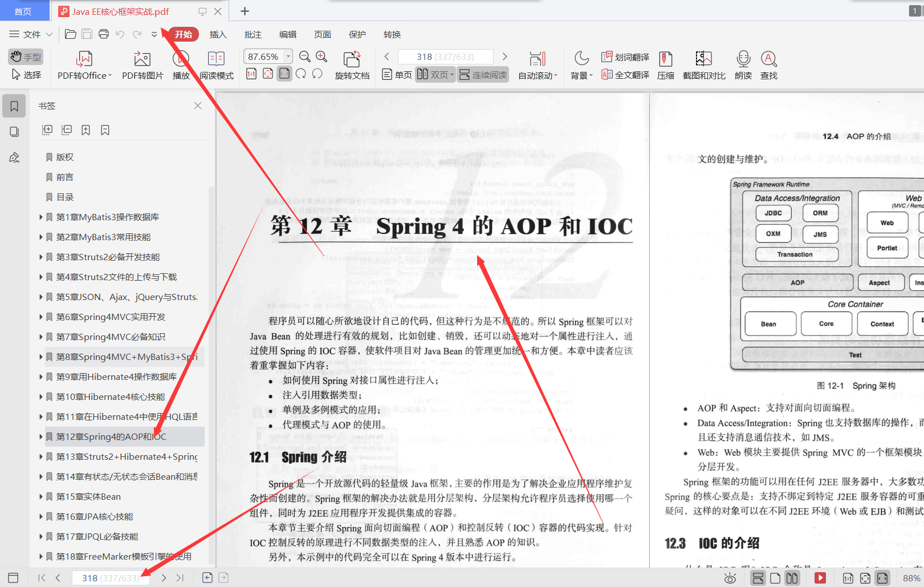Expand 第12章Spring4的AOP和IOC bookmark
Image resolution: width=924 pixels, height=587 pixels.
(x=40, y=436)
